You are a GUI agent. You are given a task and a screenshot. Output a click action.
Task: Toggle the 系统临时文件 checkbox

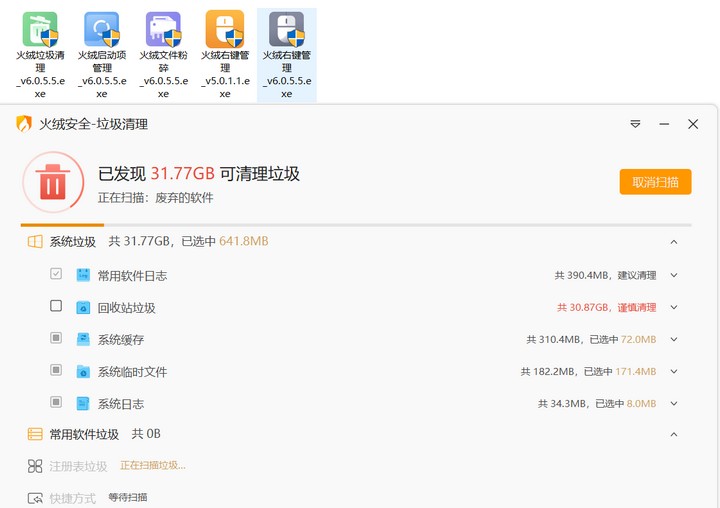click(56, 370)
